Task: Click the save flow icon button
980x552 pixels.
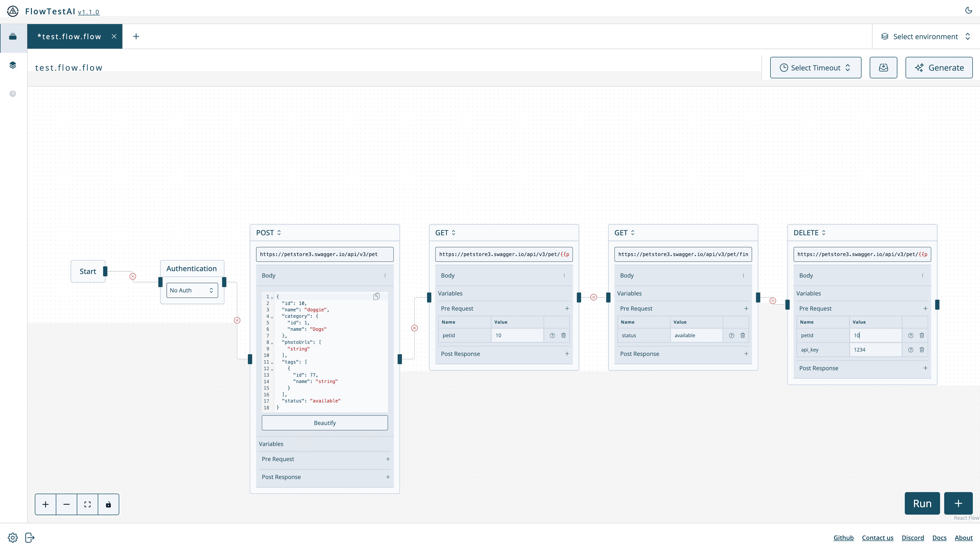Action: coord(883,68)
